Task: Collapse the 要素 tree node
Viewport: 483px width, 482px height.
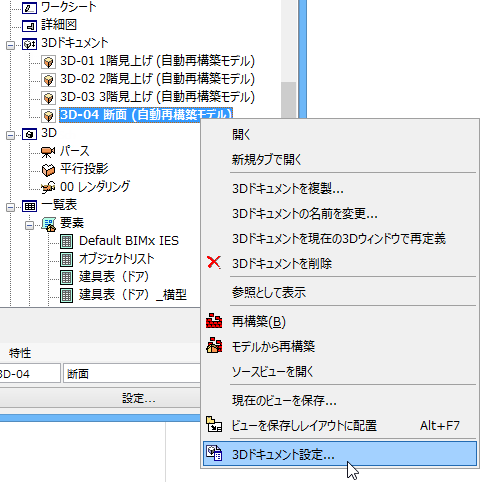Action: tap(30, 225)
